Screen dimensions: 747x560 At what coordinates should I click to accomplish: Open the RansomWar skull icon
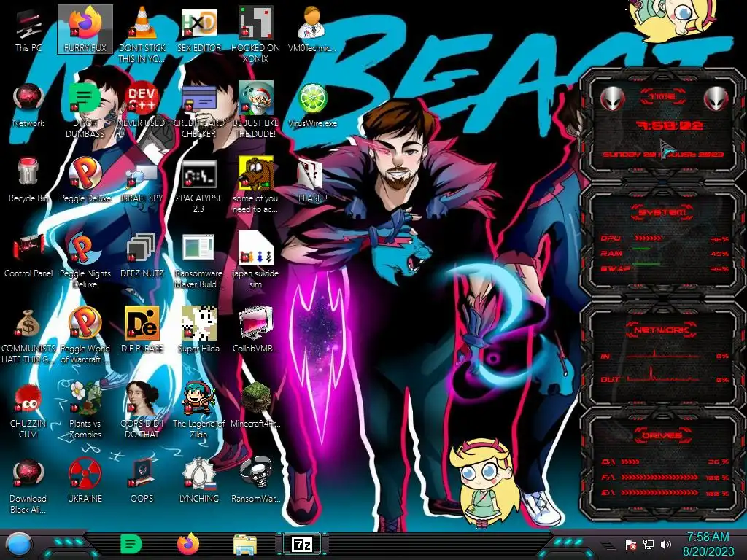coord(256,481)
